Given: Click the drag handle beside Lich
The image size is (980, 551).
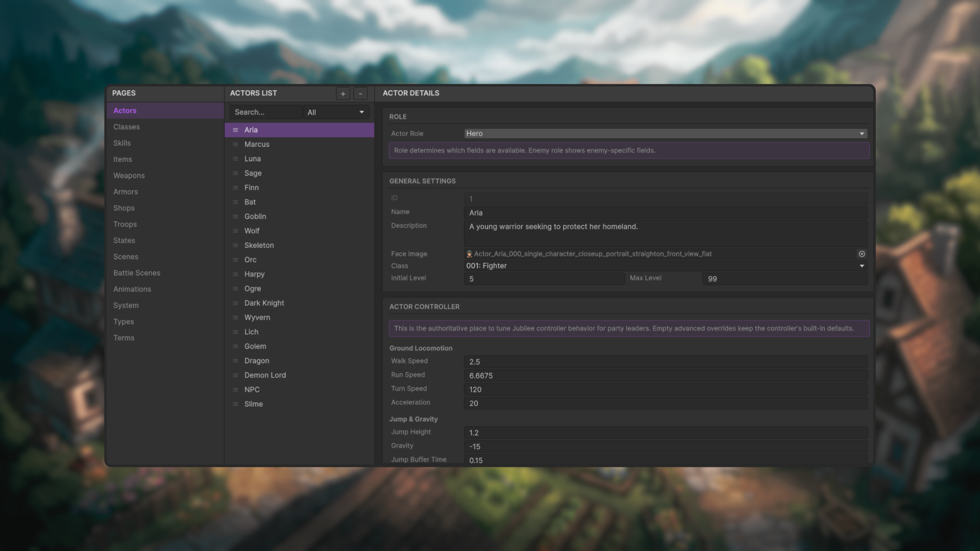Looking at the screenshot, I should 235,332.
